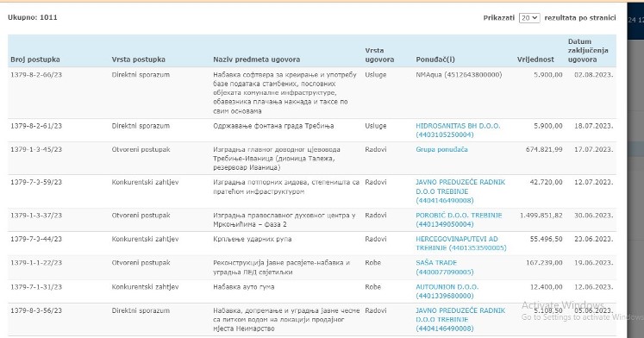
Task: Sort by Datum zaključenja ugovora header
Action: (588, 51)
